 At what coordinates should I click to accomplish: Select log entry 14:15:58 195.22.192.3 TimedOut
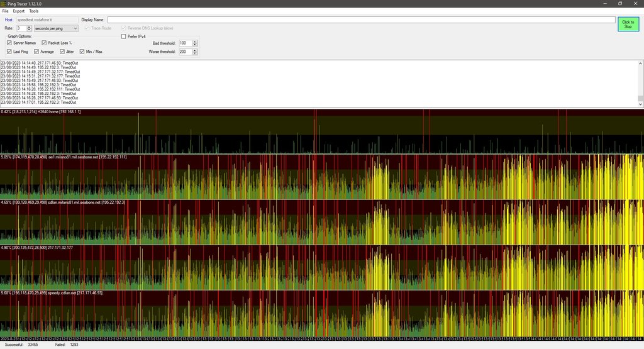pos(38,85)
